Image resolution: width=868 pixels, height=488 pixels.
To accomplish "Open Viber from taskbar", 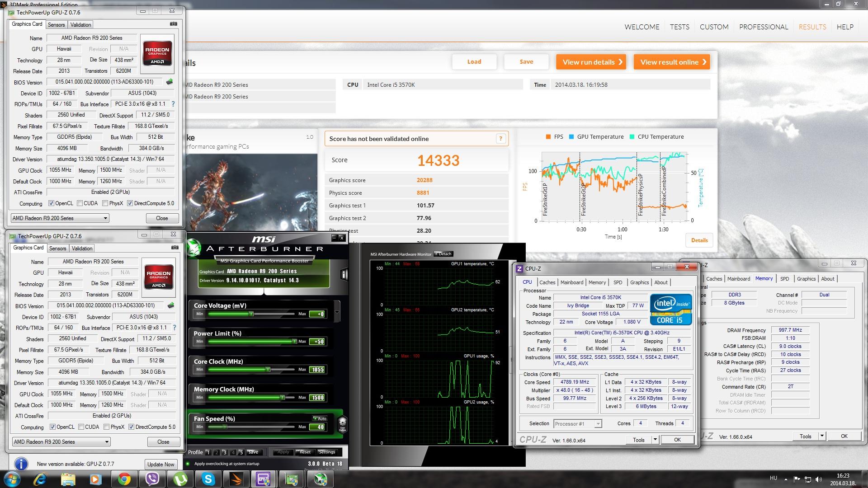I will (152, 479).
